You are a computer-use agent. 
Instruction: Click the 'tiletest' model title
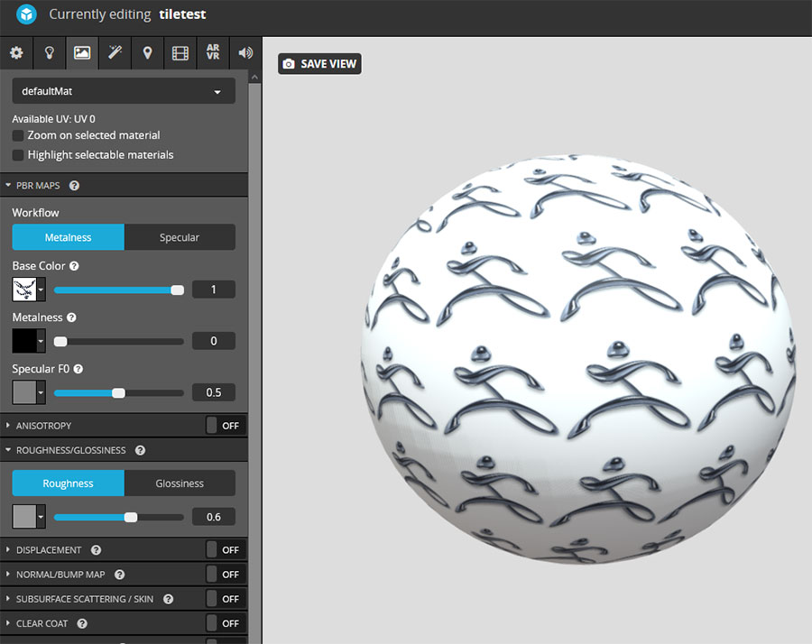182,14
